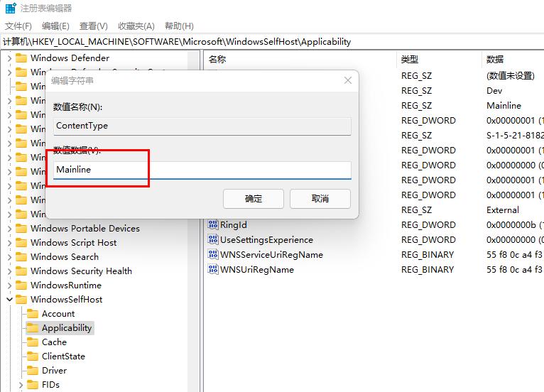Screen dimensions: 544x392
Task: Select the Windows Defender tree label
Action: (70, 58)
